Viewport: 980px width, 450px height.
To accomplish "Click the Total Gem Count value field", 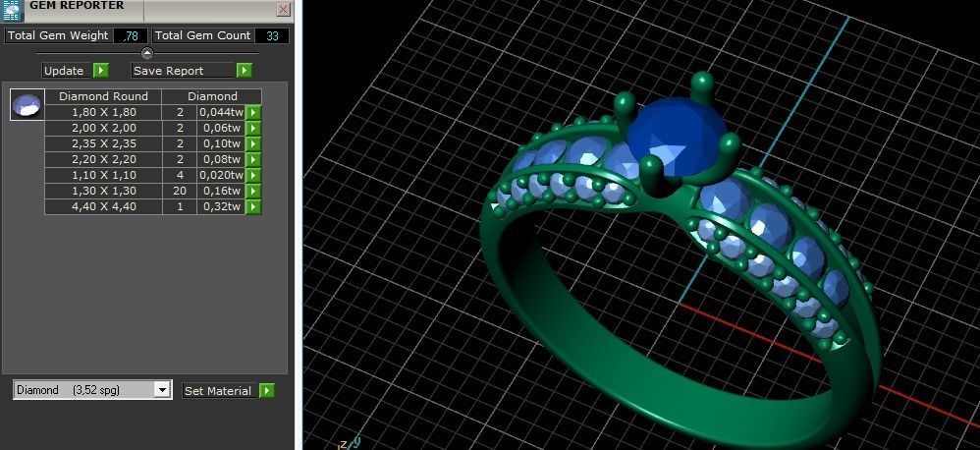I will [272, 35].
